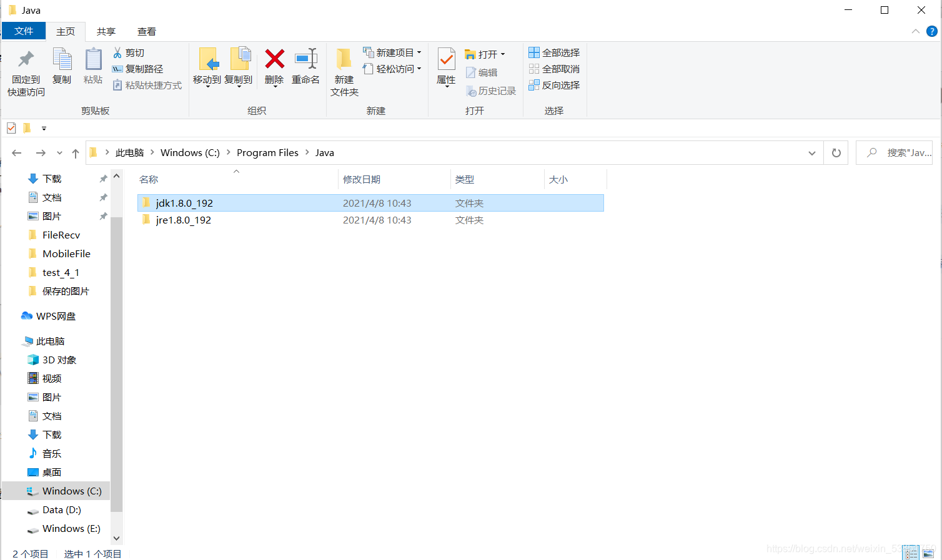Click 复制路径 copy path command

[x=137, y=69]
